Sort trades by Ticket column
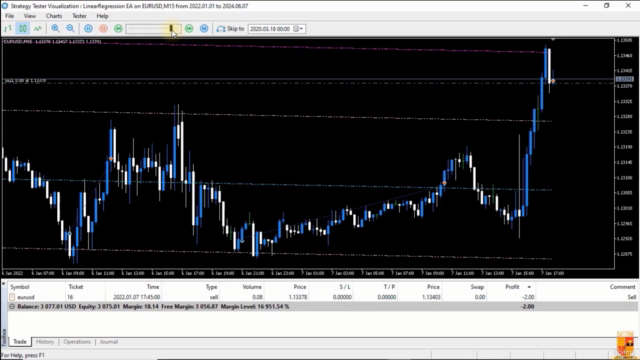The height and width of the screenshot is (360, 640). coord(85,287)
